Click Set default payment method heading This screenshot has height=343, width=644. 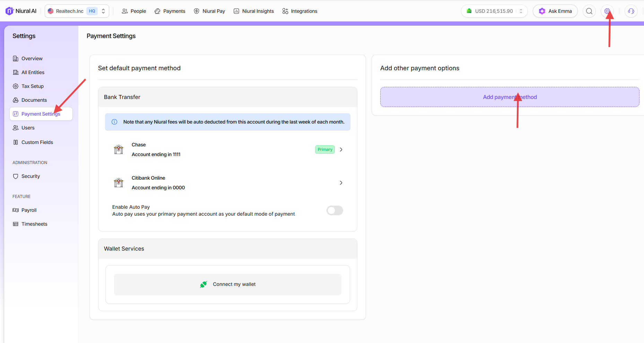point(139,68)
